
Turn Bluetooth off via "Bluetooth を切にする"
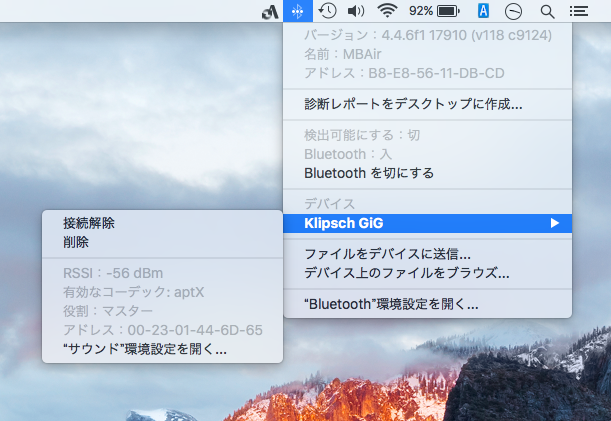(369, 173)
